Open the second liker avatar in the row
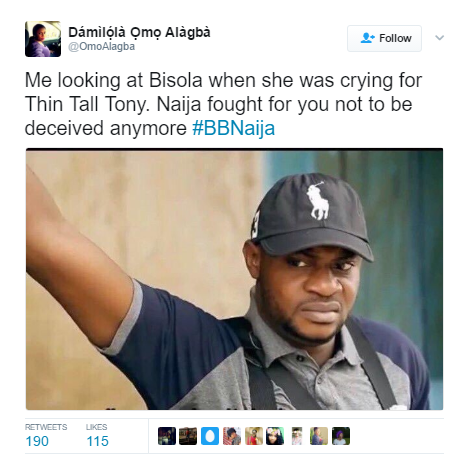463x460 pixels. pyautogui.click(x=188, y=436)
